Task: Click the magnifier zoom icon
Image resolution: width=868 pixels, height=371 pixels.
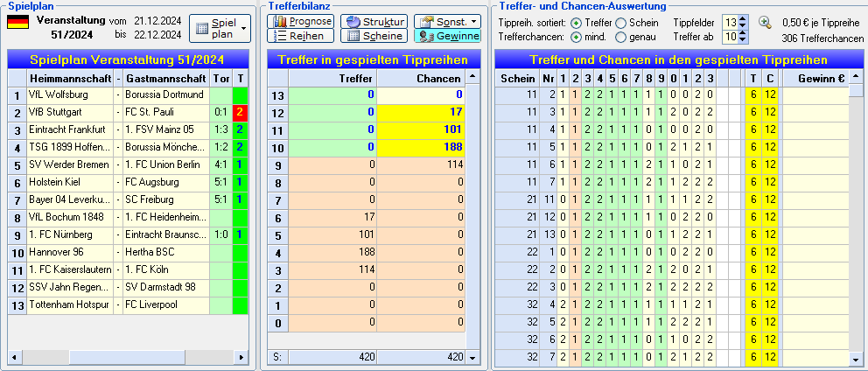Action: pos(765,23)
